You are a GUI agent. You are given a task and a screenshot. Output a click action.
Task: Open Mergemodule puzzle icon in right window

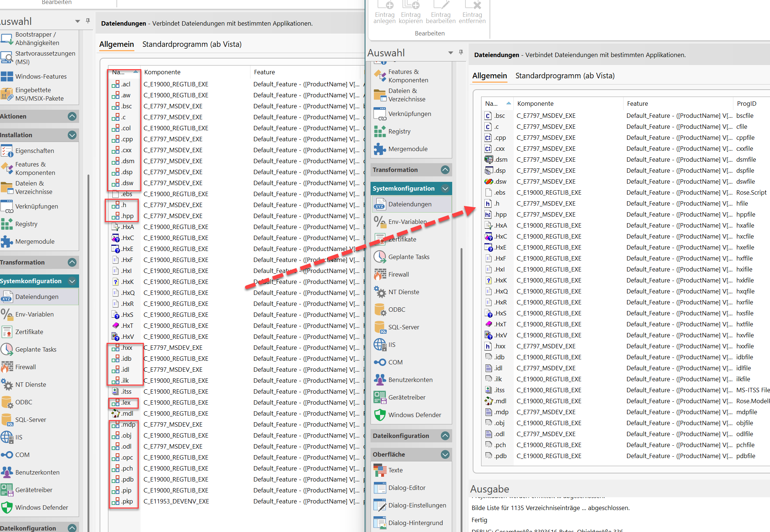coord(380,149)
